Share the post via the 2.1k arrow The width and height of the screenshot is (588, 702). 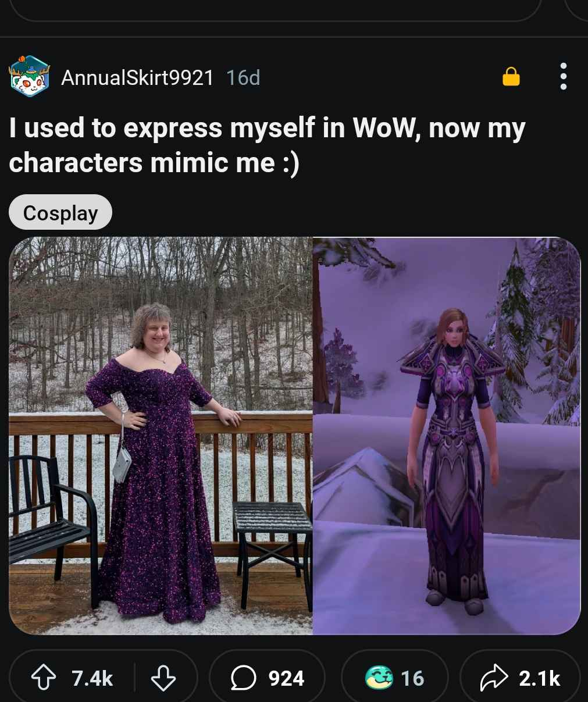tap(520, 678)
